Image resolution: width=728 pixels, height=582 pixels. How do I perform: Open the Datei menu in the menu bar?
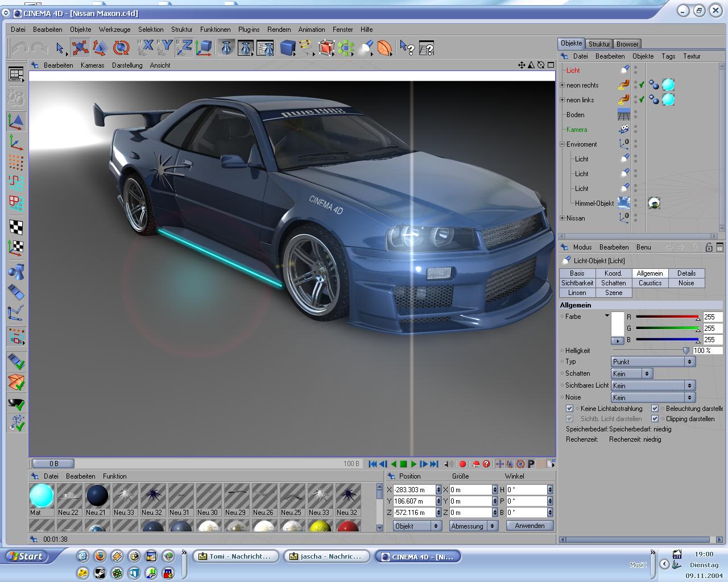[x=18, y=30]
